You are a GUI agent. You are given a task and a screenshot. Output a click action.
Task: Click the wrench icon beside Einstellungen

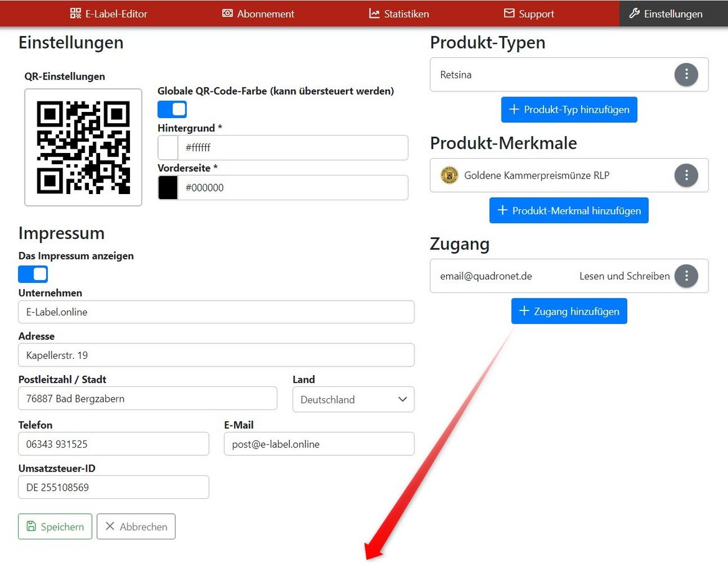tap(634, 13)
